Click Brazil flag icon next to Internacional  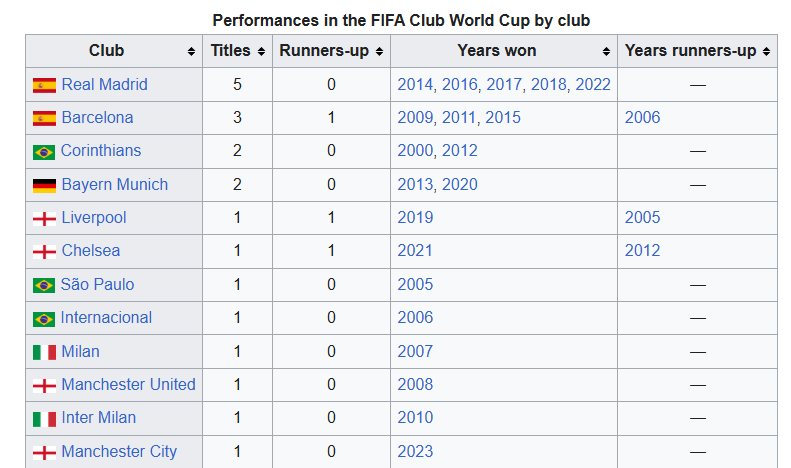44,319
